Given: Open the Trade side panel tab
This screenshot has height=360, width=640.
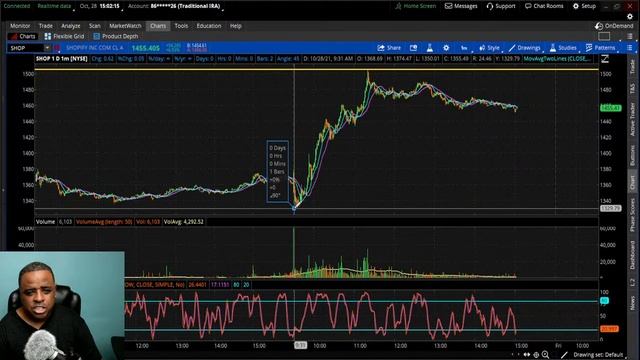Looking at the screenshot, I should point(632,67).
